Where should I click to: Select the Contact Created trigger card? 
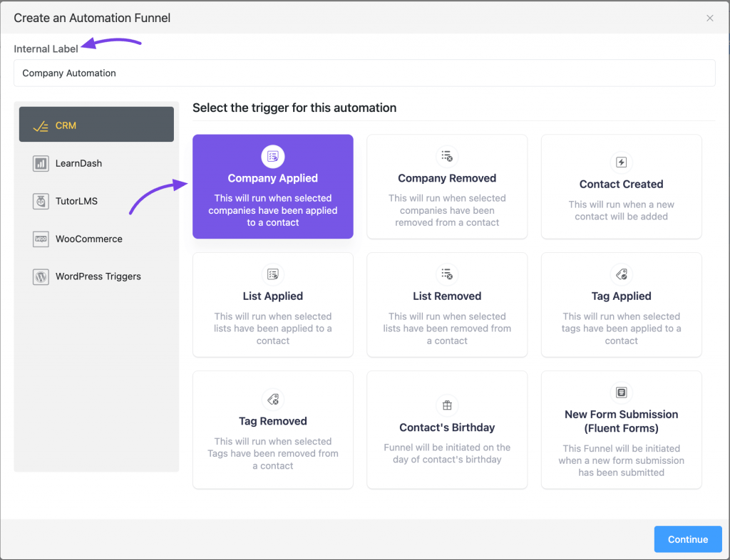point(621,187)
